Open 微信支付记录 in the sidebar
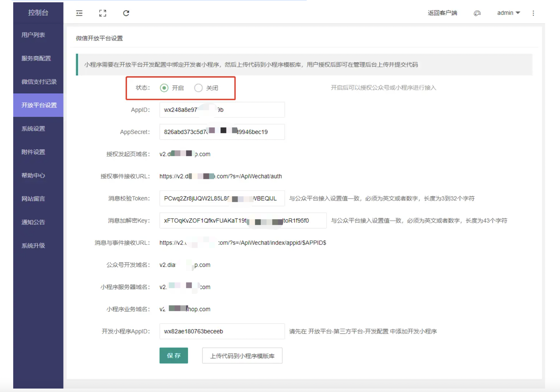 38,82
